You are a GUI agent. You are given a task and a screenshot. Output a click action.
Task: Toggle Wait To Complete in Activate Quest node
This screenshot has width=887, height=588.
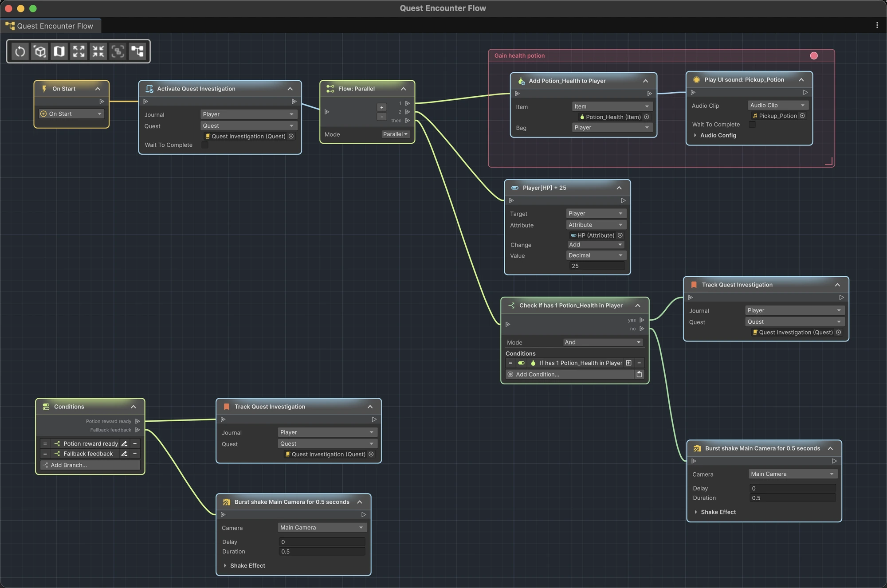205,145
